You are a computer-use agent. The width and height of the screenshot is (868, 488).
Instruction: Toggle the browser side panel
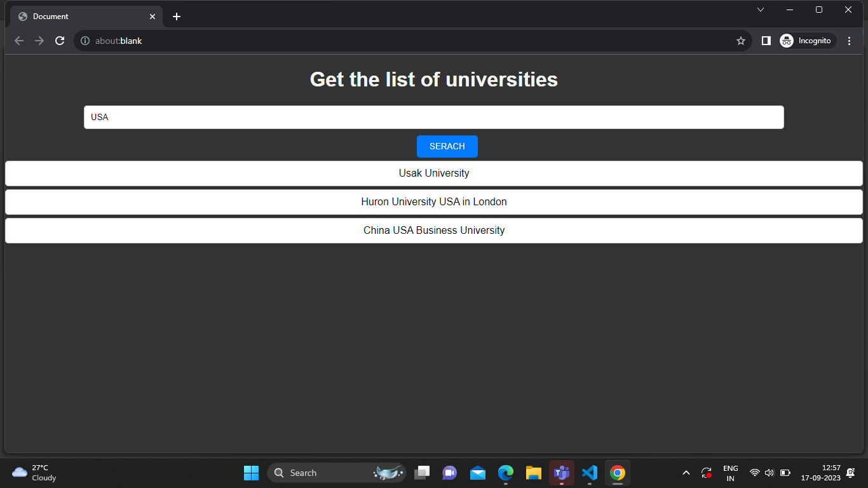tap(766, 40)
